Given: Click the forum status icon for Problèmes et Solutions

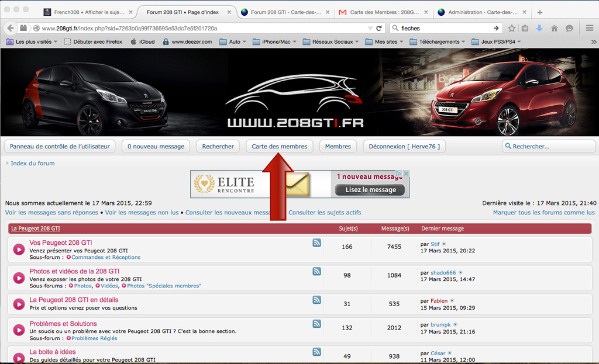Looking at the screenshot, I should 19,331.
